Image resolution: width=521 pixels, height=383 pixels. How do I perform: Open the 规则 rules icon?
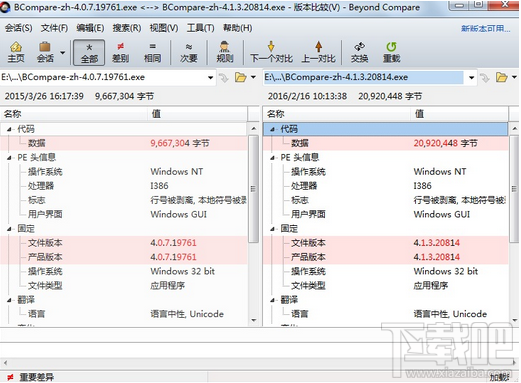coord(225,52)
